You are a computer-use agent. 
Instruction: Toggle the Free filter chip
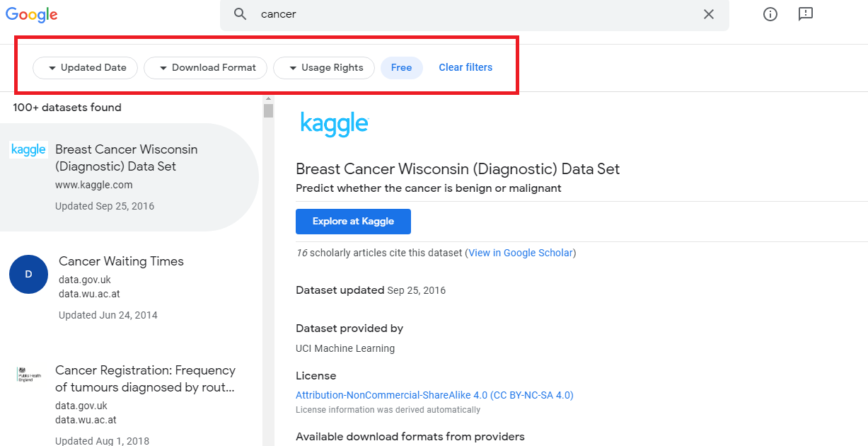pyautogui.click(x=401, y=68)
